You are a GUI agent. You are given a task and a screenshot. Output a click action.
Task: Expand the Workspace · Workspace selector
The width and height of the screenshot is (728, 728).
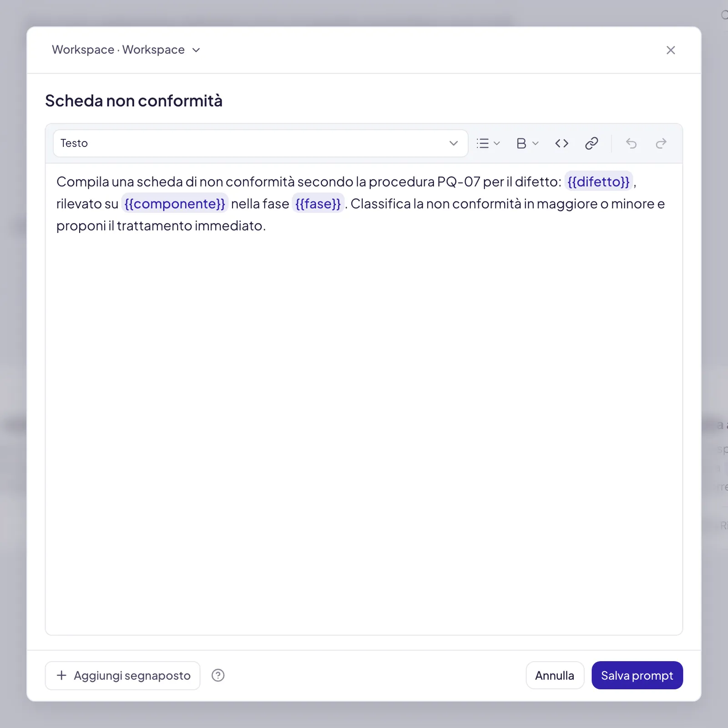coord(126,50)
